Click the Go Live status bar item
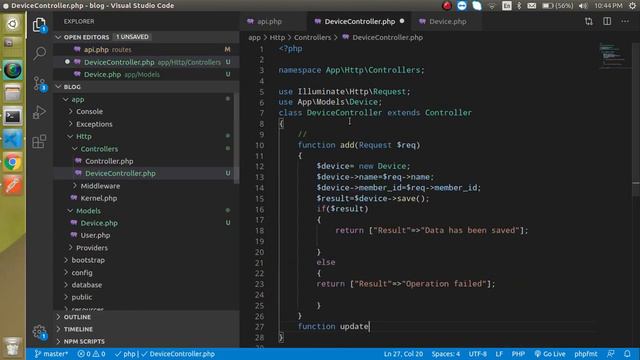 [x=550, y=354]
